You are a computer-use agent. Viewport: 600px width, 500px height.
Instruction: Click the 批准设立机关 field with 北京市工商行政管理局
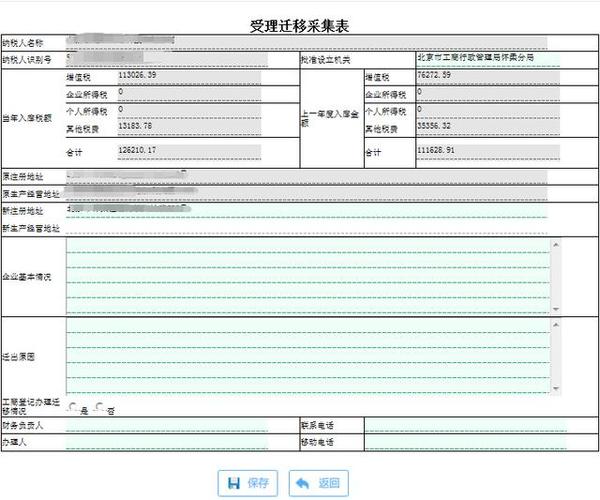point(488,60)
